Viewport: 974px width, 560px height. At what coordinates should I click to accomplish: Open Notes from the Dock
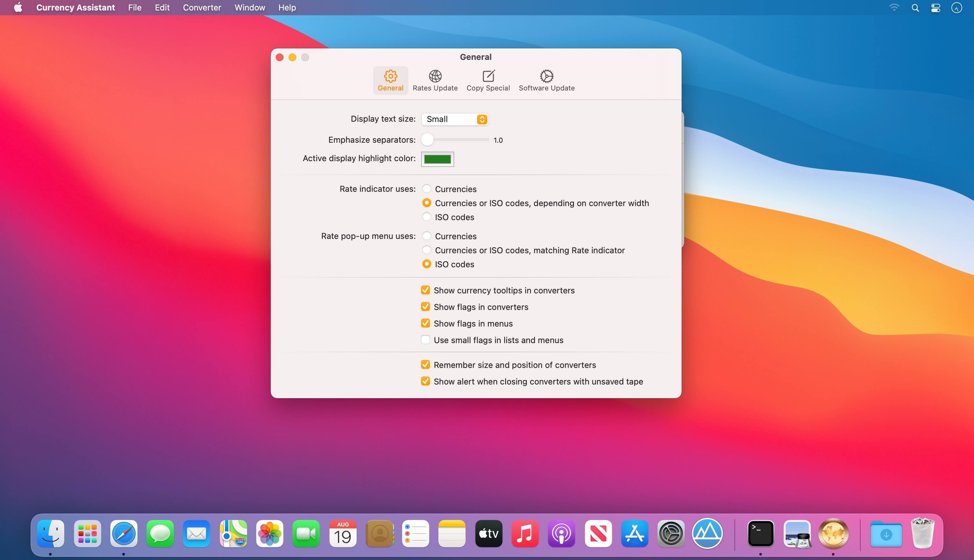point(452,534)
